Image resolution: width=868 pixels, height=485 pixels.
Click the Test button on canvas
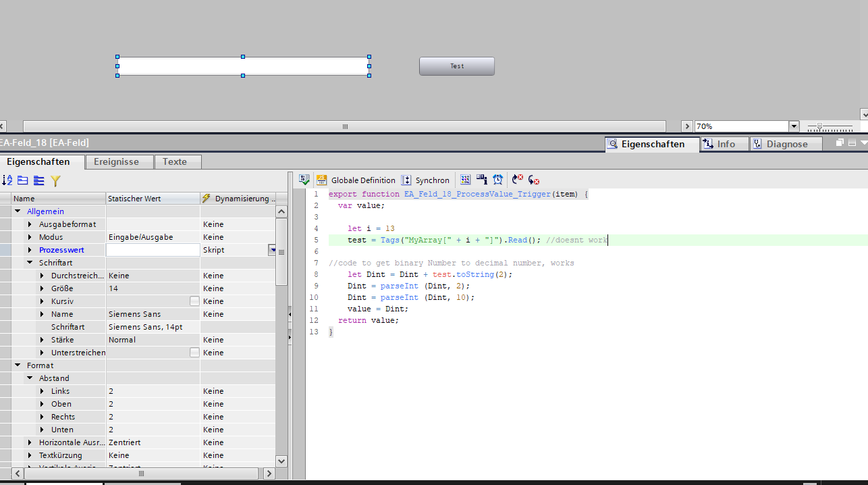coord(457,66)
